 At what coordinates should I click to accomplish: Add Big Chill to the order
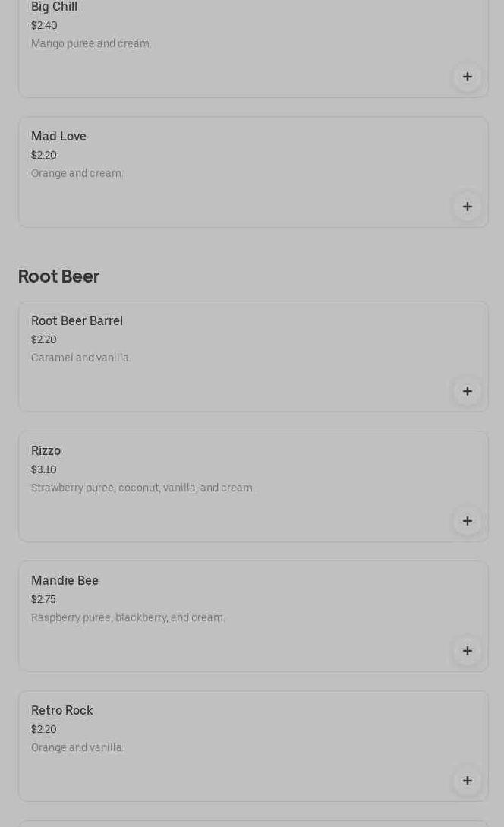coord(467,77)
